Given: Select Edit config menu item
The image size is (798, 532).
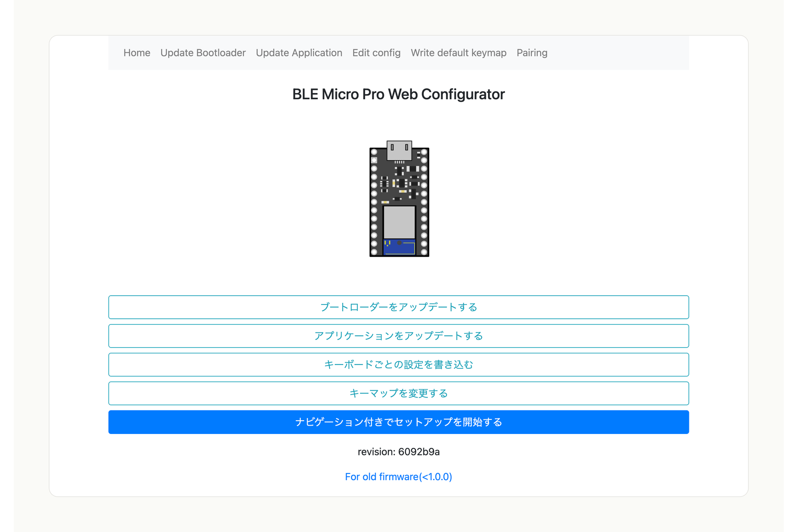Looking at the screenshot, I should click(x=376, y=53).
